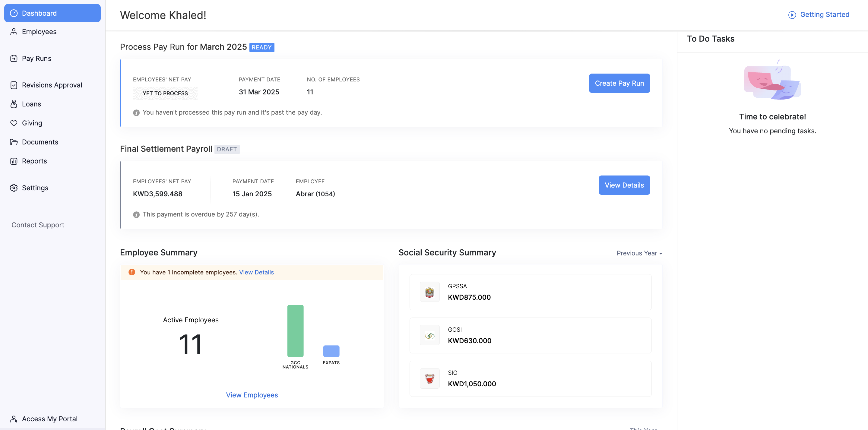Open Access My Portal
Viewport: 868px width, 430px height.
coord(49,419)
